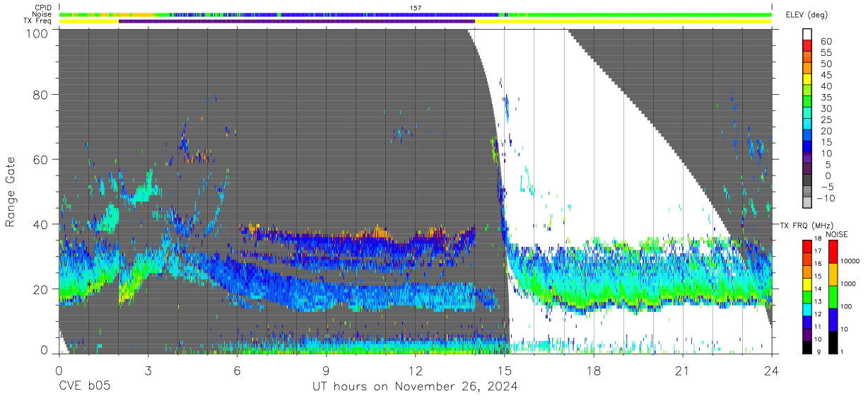Click the purple segment of the TX Freq strip
This screenshot has height=401, width=868.
297,21
